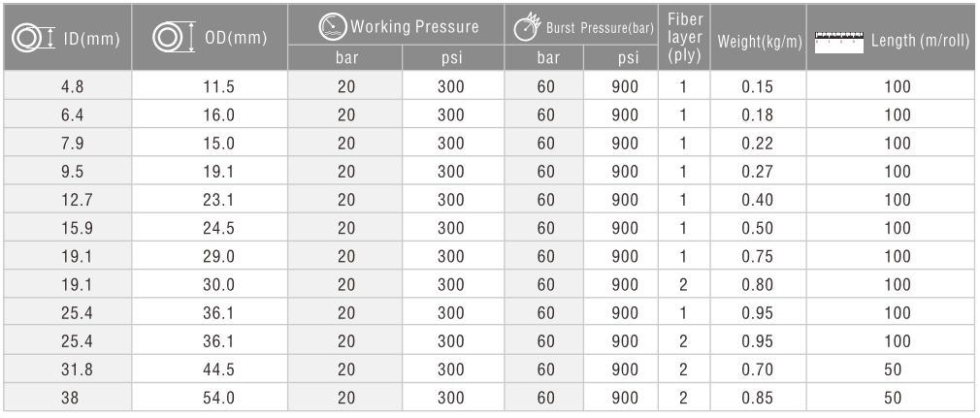Image resolution: width=980 pixels, height=418 pixels.
Task: Click the ID value 38 in last row
Action: (70, 398)
